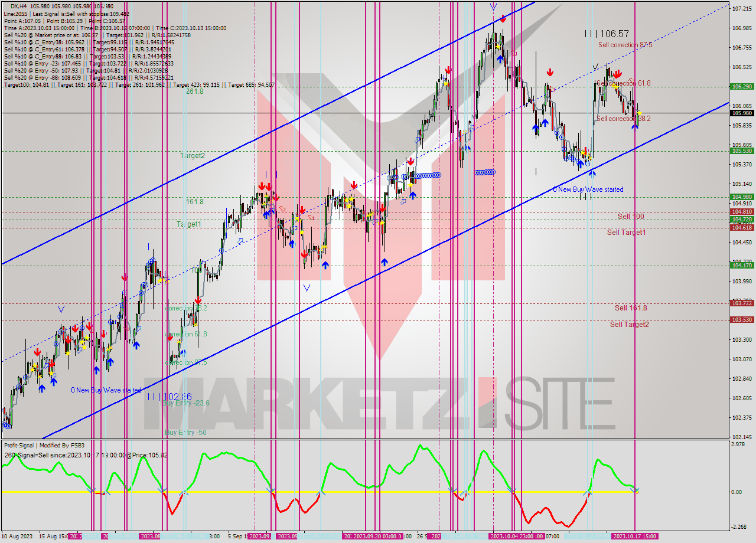Image resolution: width=756 pixels, height=543 pixels.
Task: Select the 105.530 green level tag
Action: 742,151
